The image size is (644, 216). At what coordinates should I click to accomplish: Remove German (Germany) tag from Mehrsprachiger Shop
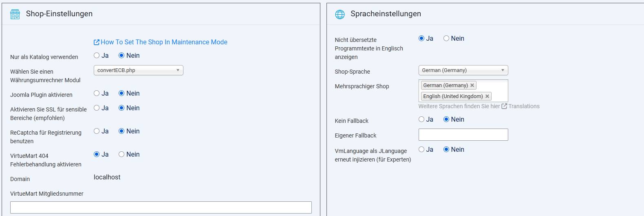tap(472, 85)
